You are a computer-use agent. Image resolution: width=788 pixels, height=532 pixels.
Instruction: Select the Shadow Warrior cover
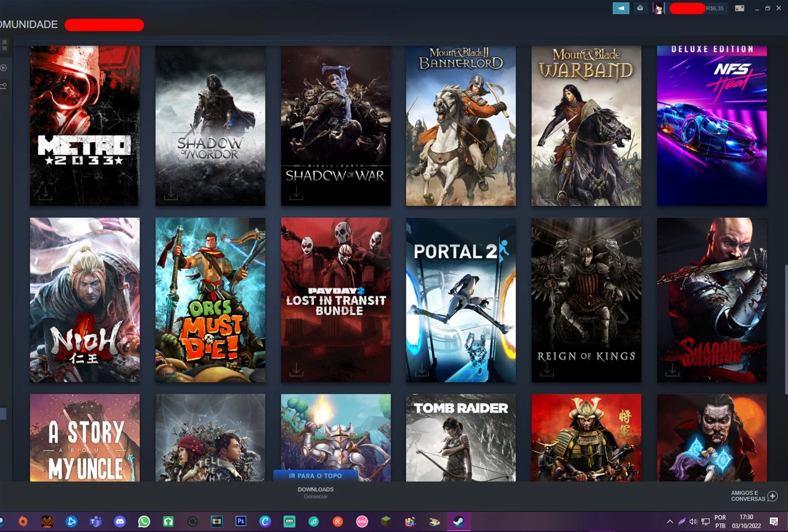click(711, 300)
